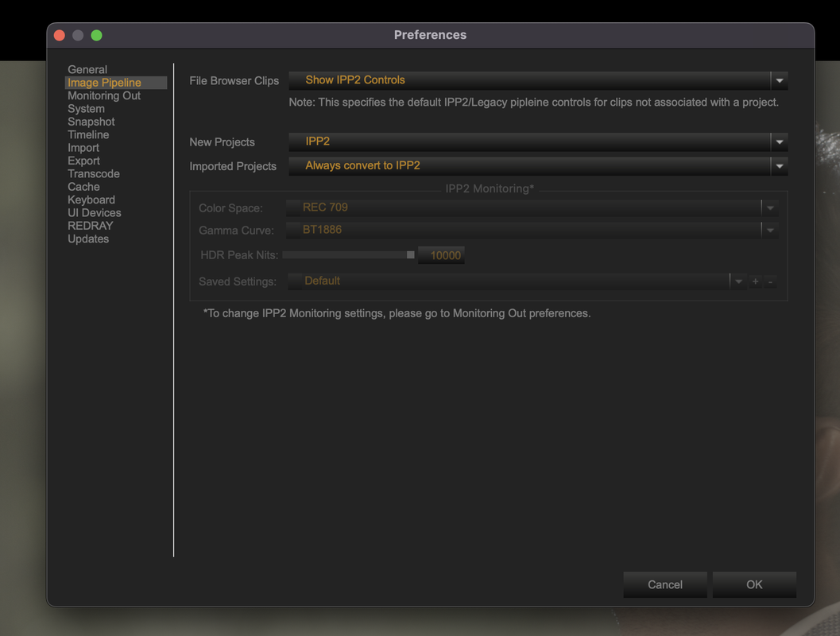Expand the Color Space dropdown
This screenshot has width=840, height=636.
[x=532, y=207]
